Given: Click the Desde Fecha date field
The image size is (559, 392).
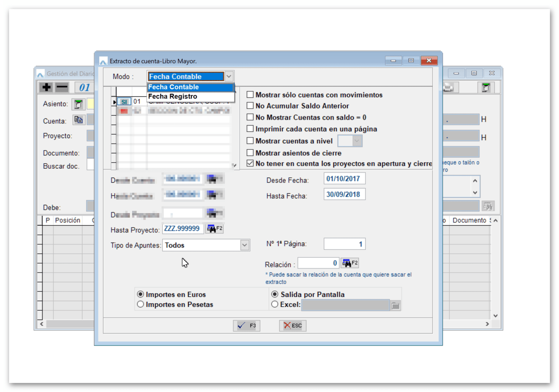Looking at the screenshot, I should click(x=344, y=179).
